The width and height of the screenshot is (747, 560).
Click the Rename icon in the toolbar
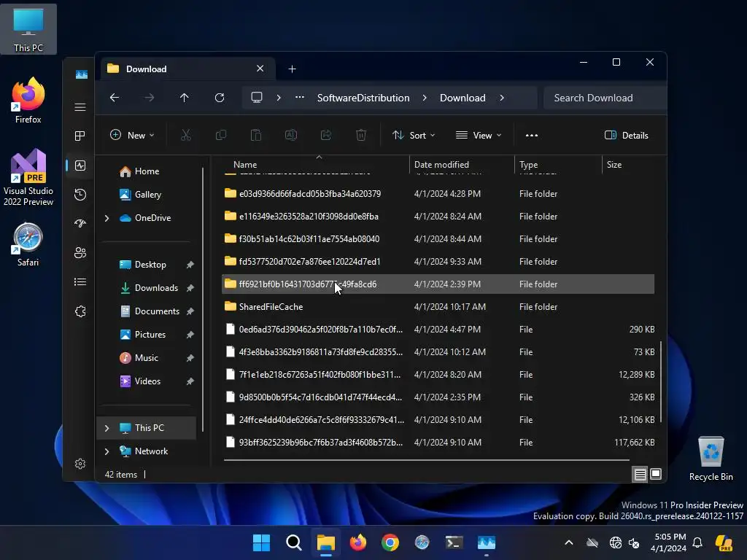point(290,135)
